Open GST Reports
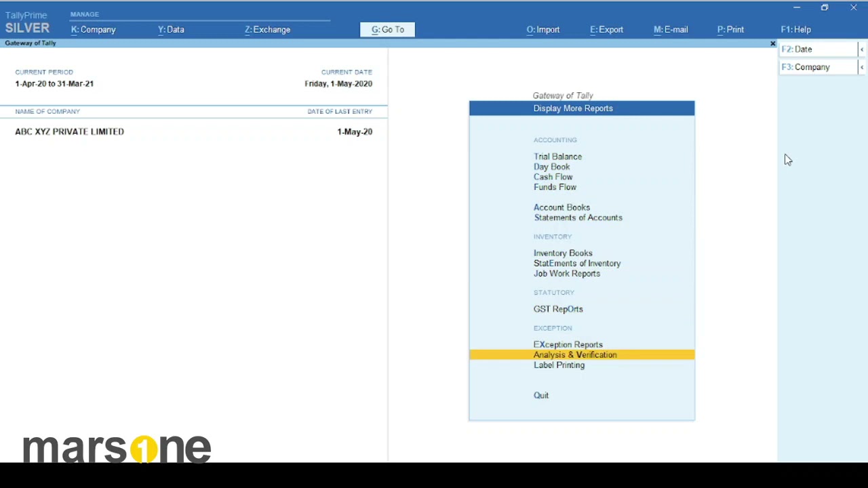This screenshot has height=488, width=868. [558, 309]
